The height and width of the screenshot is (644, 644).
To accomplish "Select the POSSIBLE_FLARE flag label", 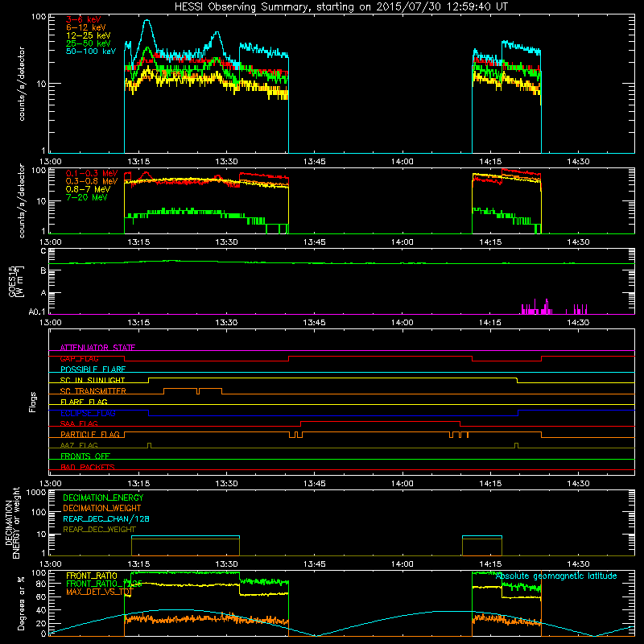I will click(93, 369).
